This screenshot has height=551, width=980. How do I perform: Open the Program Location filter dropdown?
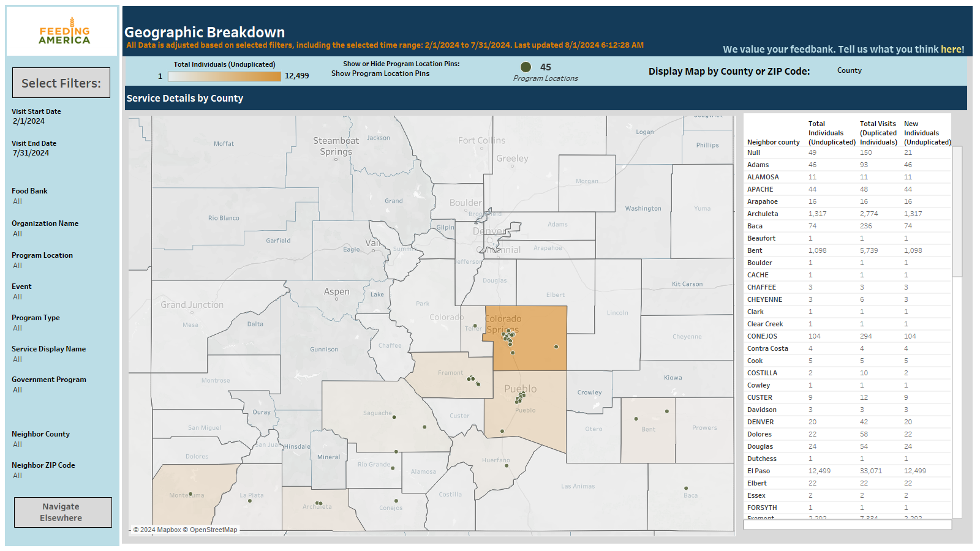click(x=61, y=266)
